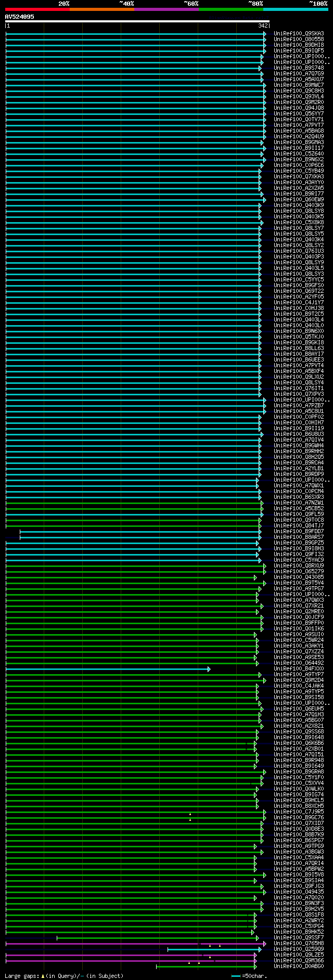The image size is (333, 980).
Task: Select hit label UniRef100_B6U8U3
Action: tap(299, 434)
